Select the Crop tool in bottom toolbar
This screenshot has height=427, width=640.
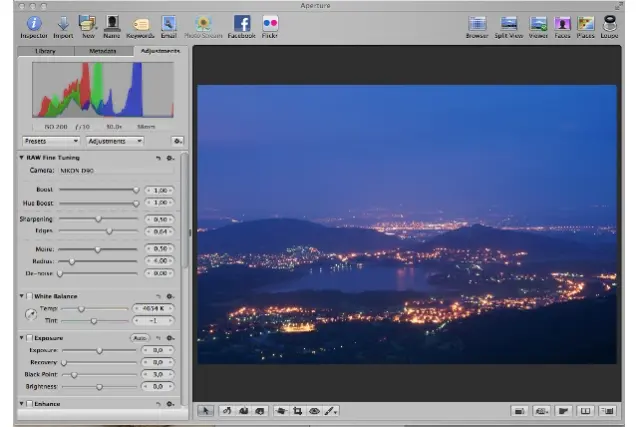point(299,410)
